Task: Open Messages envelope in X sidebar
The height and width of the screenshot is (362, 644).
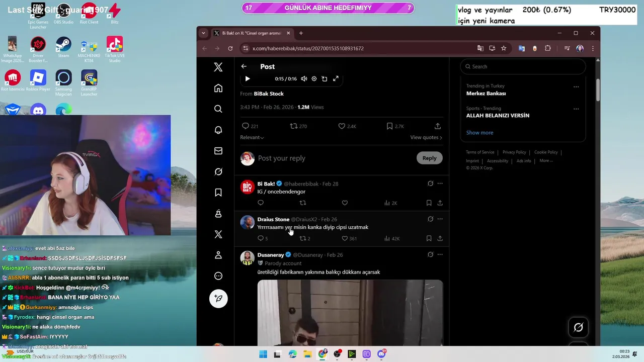Action: 218,151
